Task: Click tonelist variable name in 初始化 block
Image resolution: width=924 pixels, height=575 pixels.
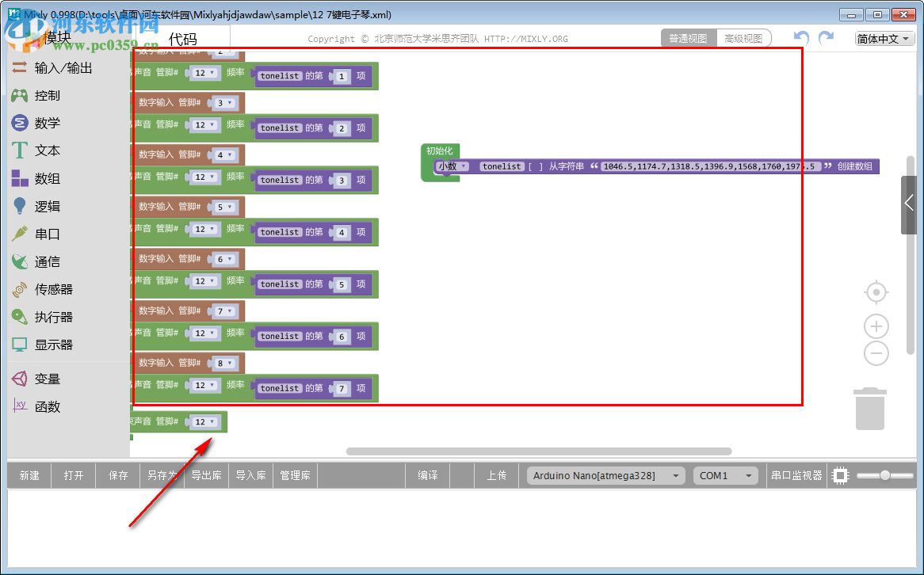Action: point(502,166)
